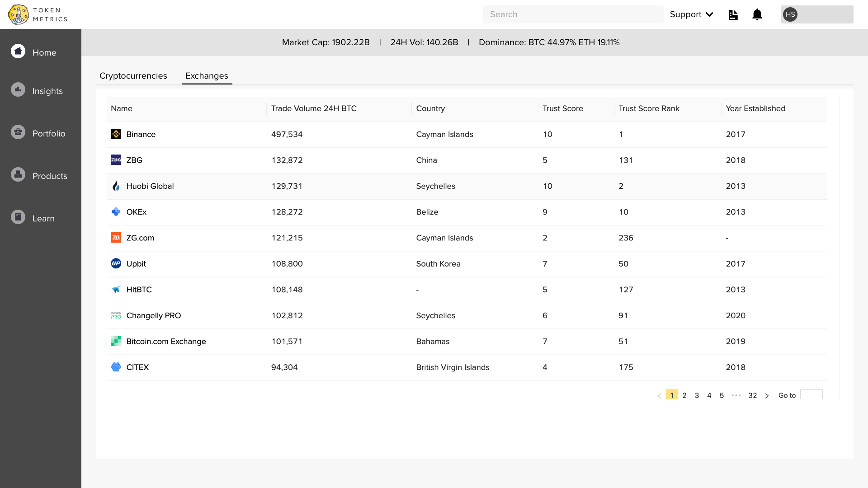
Task: Click the Products sidebar icon
Action: point(17,176)
